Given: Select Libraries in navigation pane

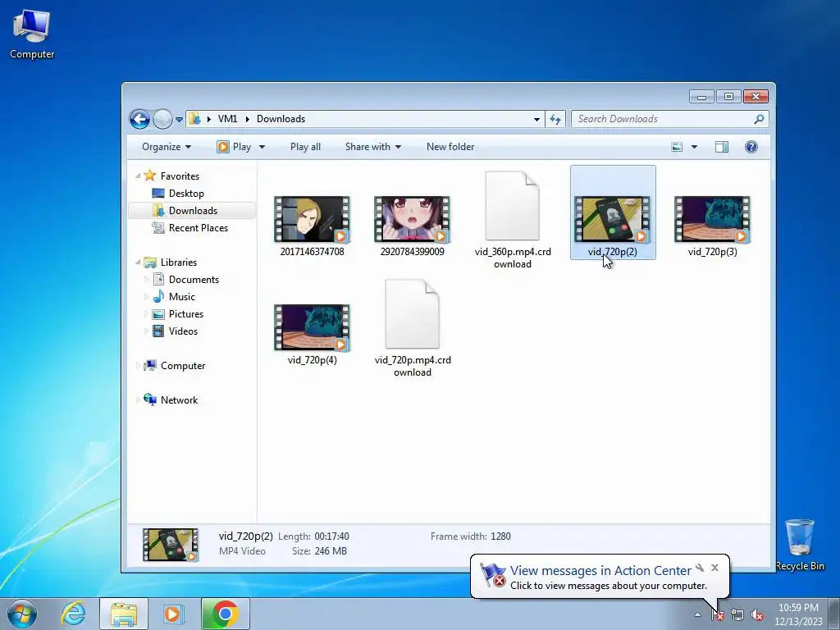Looking at the screenshot, I should click(178, 262).
